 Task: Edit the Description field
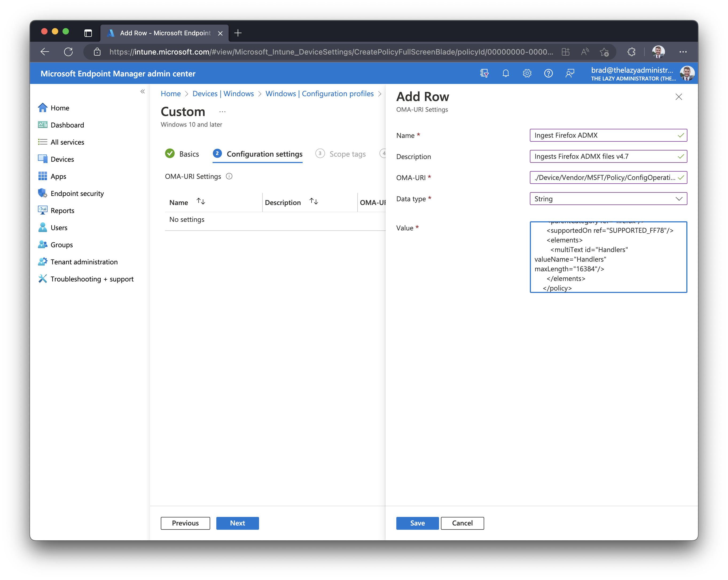608,156
